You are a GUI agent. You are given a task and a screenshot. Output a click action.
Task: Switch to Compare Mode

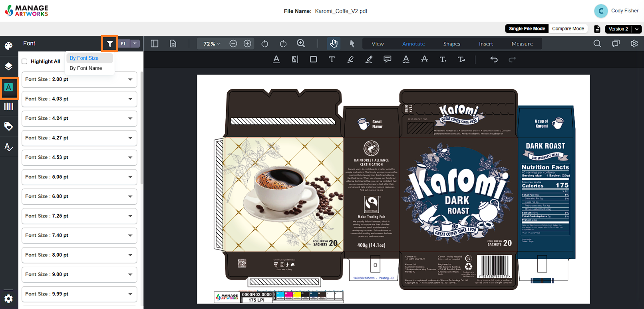(568, 29)
